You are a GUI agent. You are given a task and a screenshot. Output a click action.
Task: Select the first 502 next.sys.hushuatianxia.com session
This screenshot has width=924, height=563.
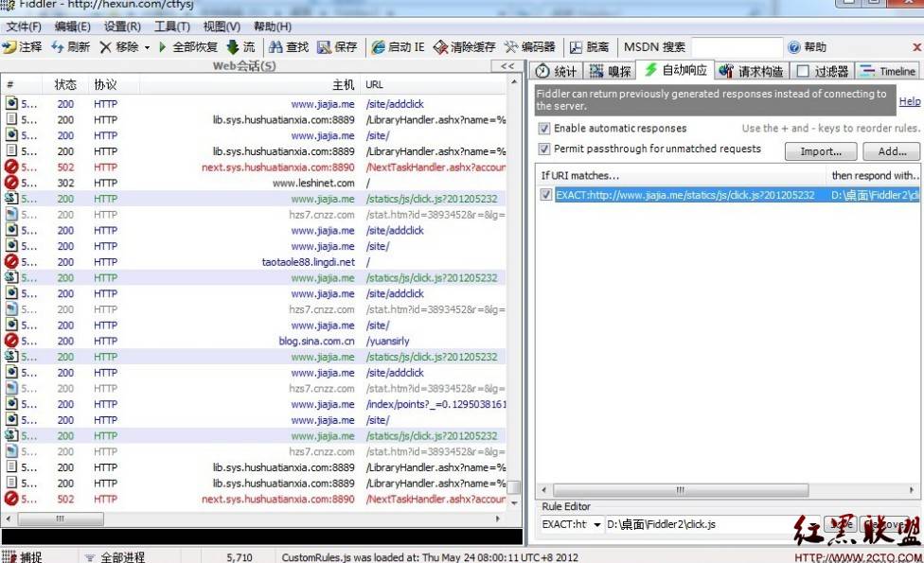255,167
